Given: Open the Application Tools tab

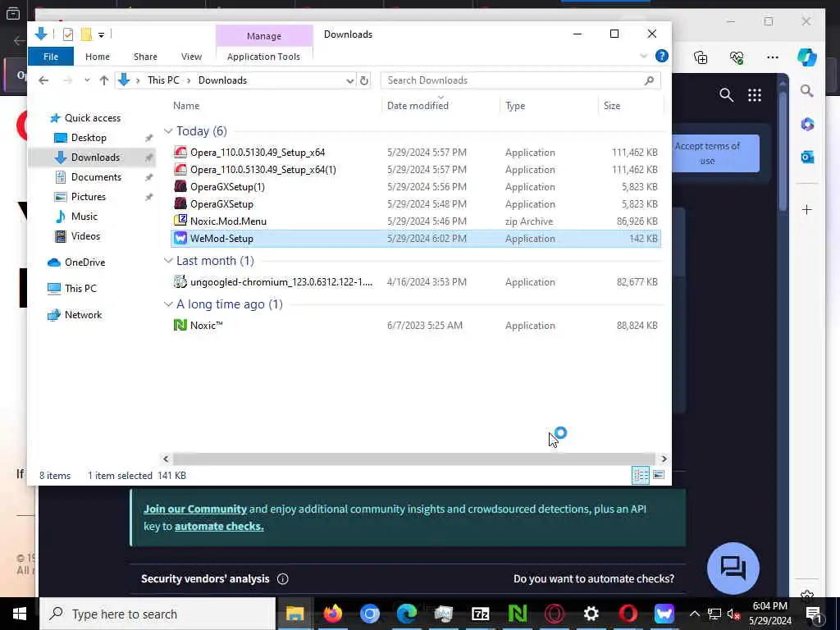Looking at the screenshot, I should pos(263,57).
